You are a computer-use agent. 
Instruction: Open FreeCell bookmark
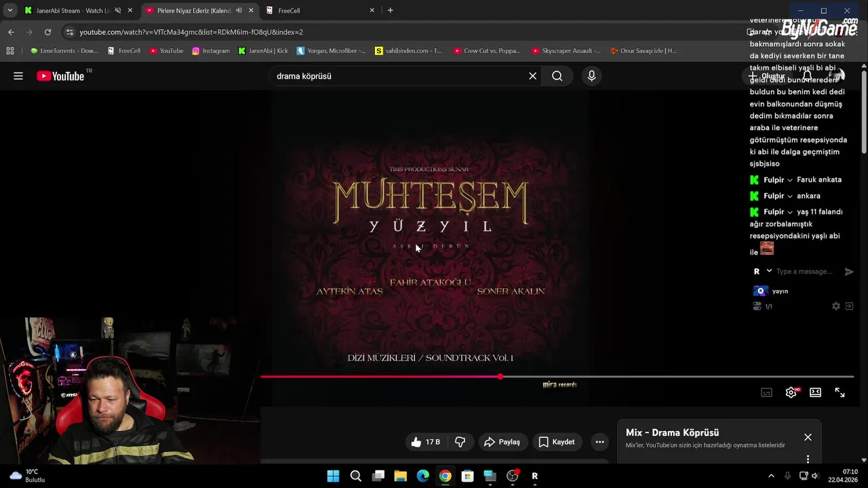124,51
